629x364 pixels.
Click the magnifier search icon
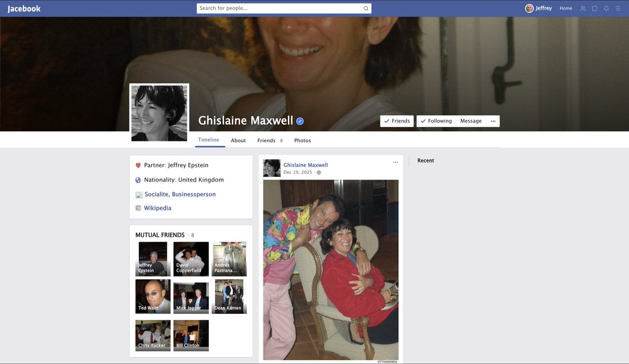(x=366, y=8)
